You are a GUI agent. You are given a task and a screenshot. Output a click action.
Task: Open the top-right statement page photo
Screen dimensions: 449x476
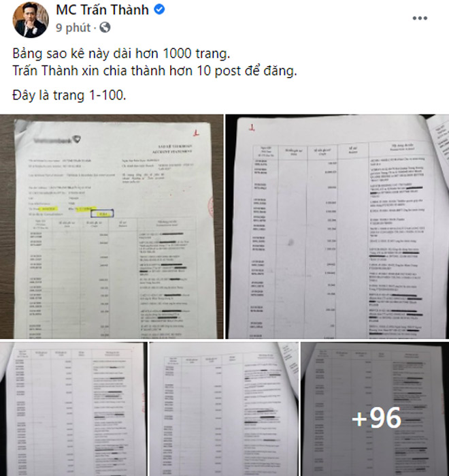[337, 227]
